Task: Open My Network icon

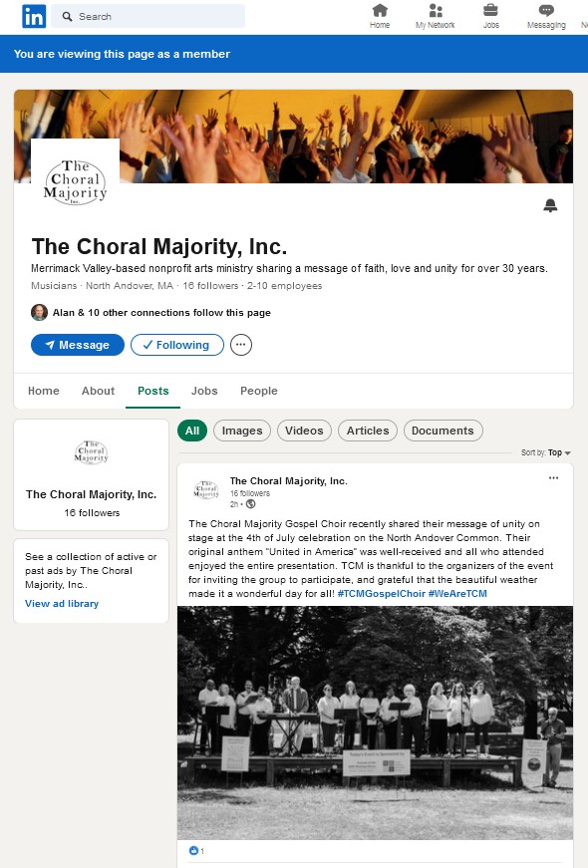Action: pos(436,11)
